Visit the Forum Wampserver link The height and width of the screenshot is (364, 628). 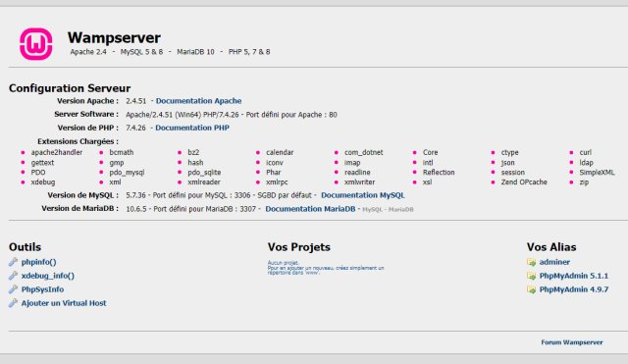pos(571,342)
